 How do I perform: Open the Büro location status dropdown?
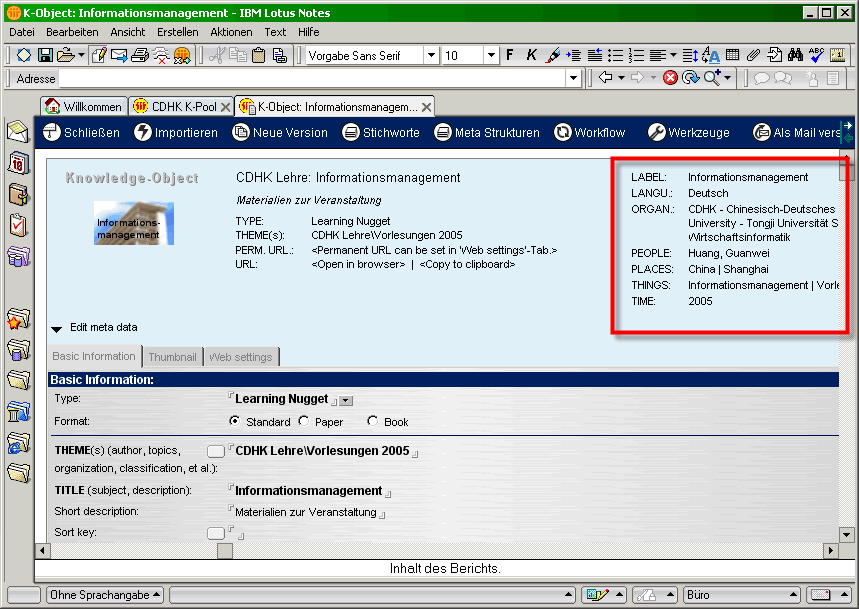[x=741, y=595]
